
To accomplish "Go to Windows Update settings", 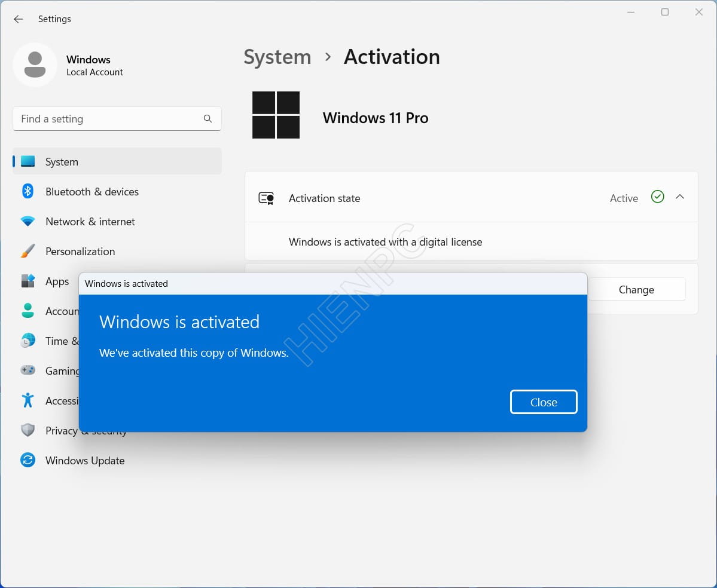I will pyautogui.click(x=117, y=461).
